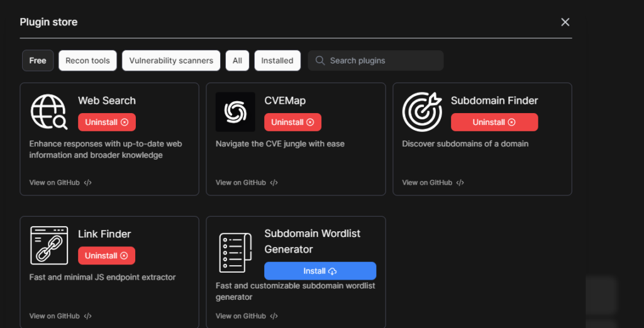Click the code icon beside Link Finder's GitHub link

click(x=87, y=316)
